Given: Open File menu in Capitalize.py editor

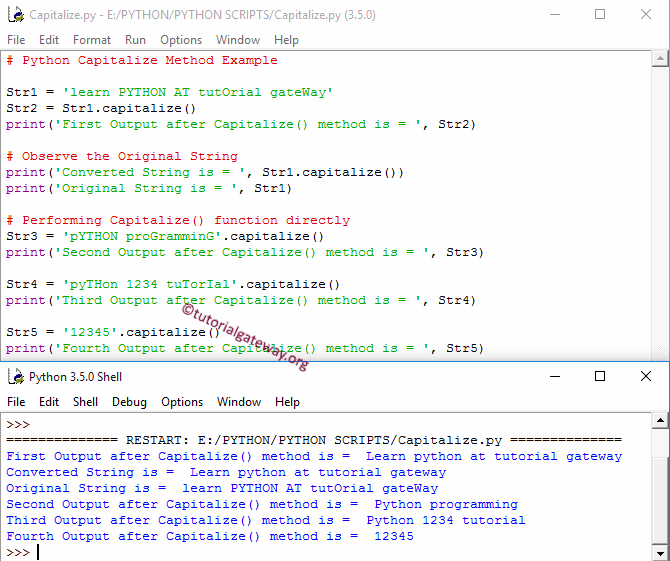Looking at the screenshot, I should 16,40.
